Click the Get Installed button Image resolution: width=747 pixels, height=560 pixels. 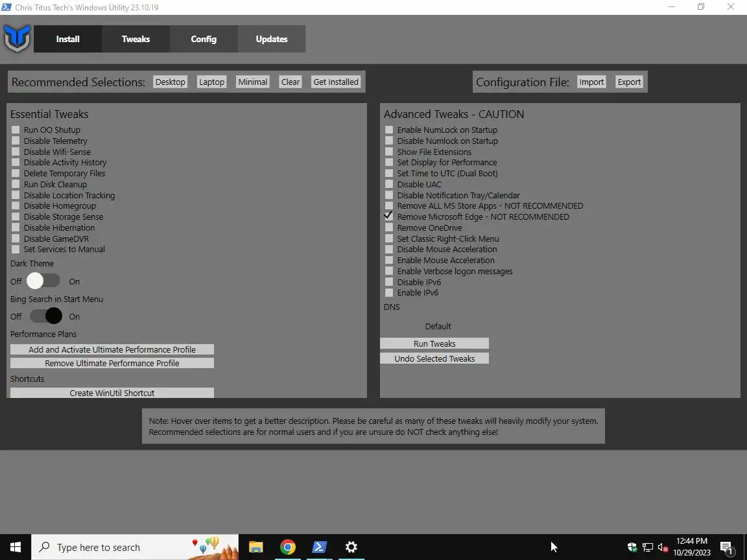[x=336, y=82]
